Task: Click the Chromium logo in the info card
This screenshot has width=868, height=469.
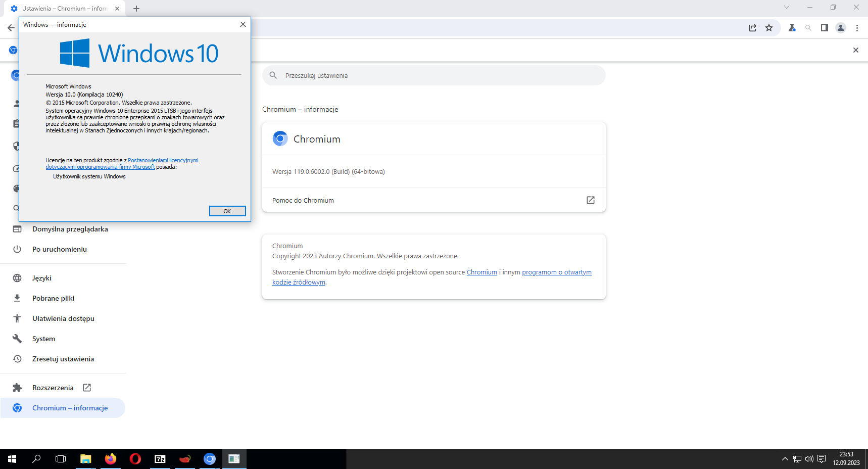Action: [x=280, y=138]
